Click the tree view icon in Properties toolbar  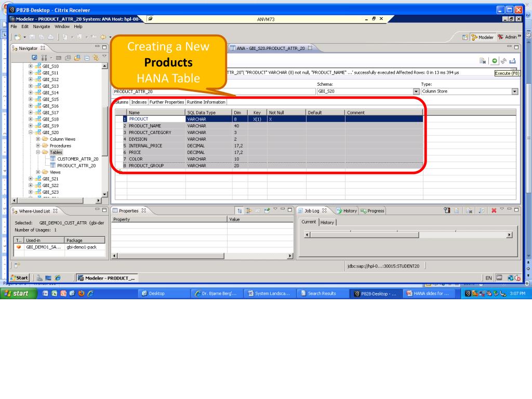240,211
